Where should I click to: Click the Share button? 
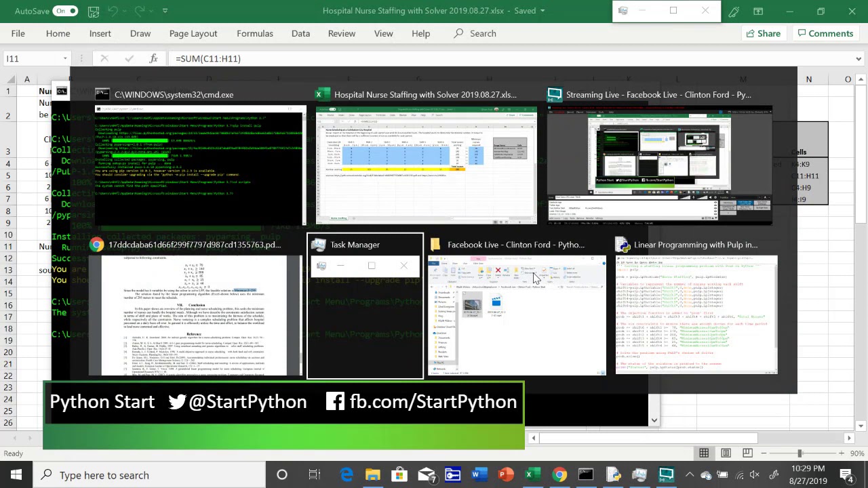coord(763,33)
